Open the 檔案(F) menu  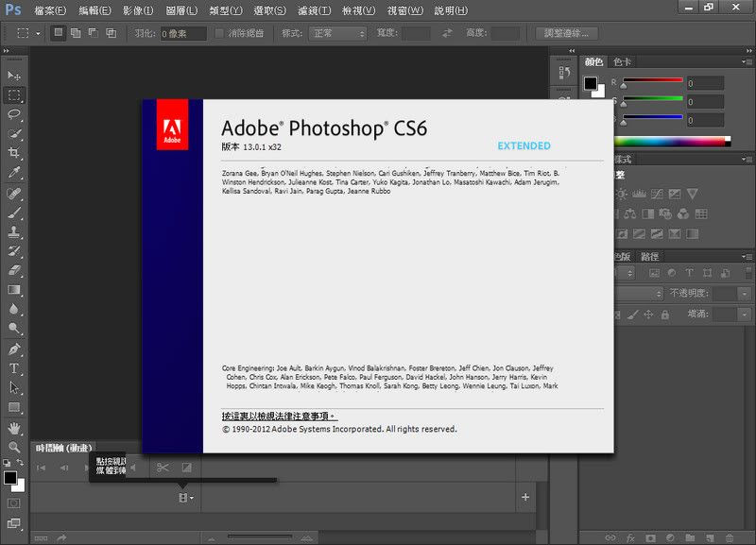pyautogui.click(x=50, y=10)
